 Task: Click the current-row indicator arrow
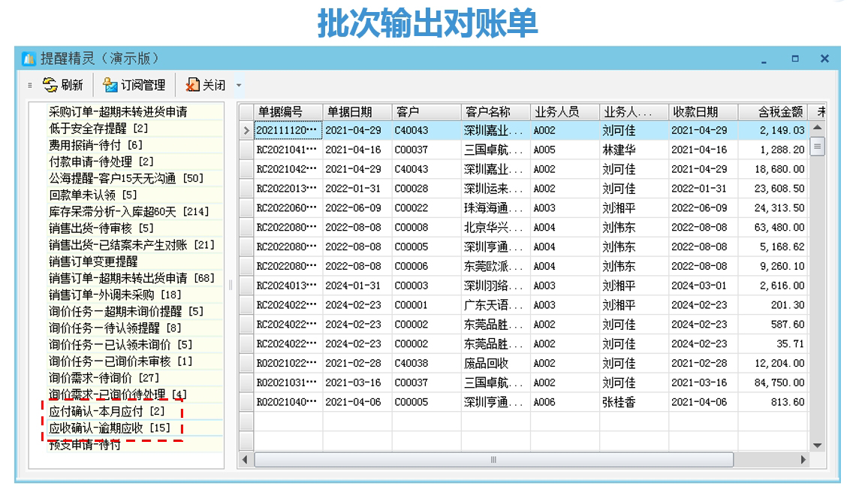pyautogui.click(x=246, y=131)
